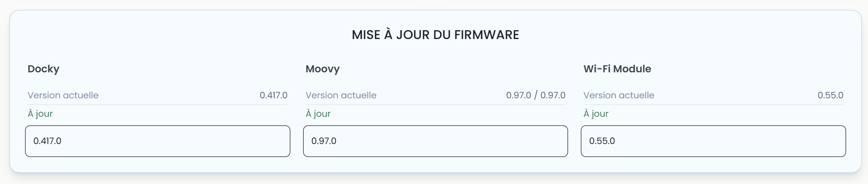Viewport: 868px width, 184px height.
Task: Select the Wi-Fi Module version input field
Action: [x=713, y=141]
